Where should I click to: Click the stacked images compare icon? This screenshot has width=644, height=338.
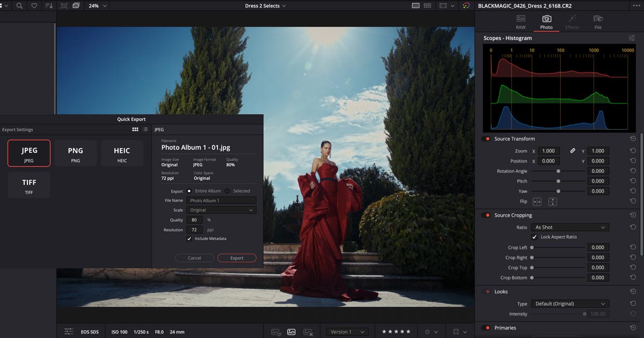point(76,5)
